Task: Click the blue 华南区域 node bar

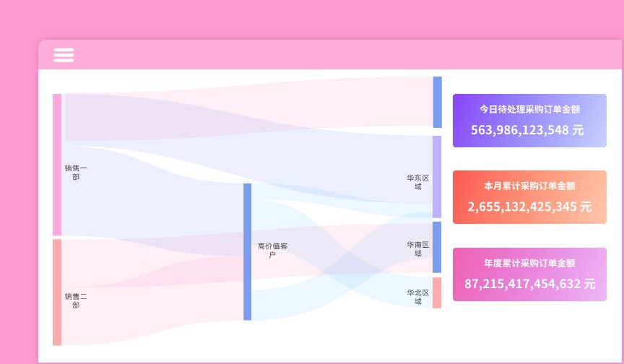Action: click(437, 247)
